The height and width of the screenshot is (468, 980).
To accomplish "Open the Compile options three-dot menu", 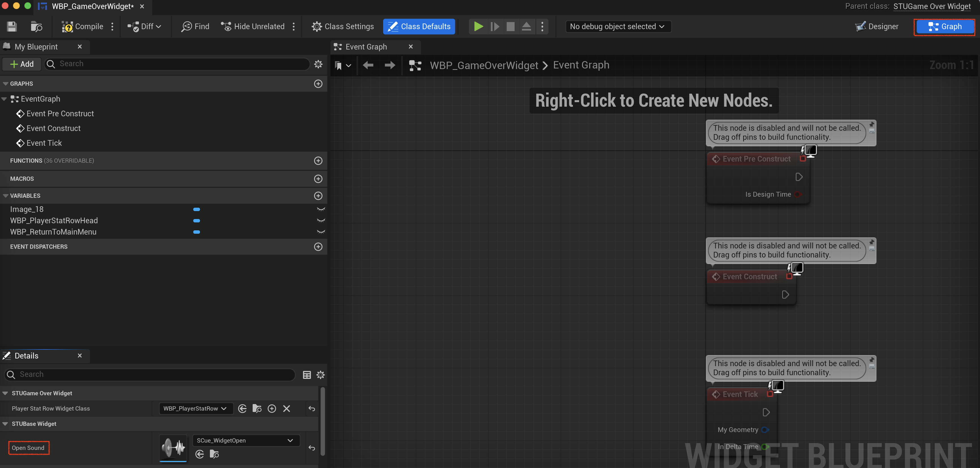I will click(112, 27).
